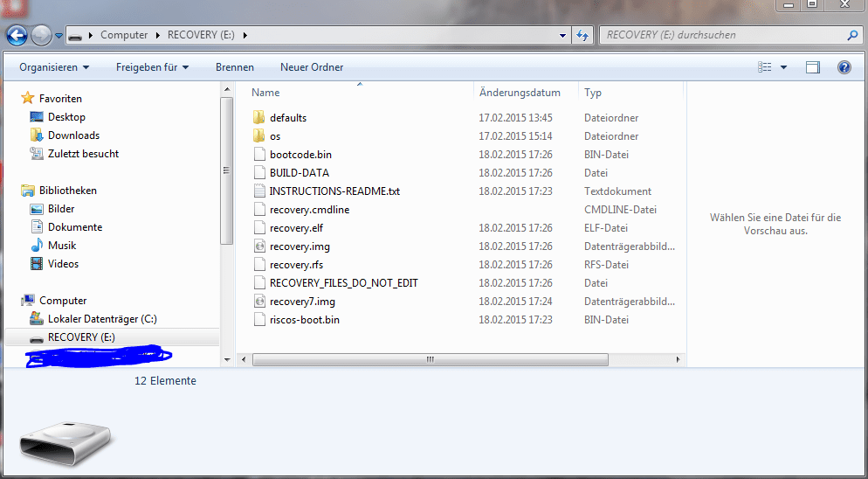Click the 'Neuer Ordner' button
868x479 pixels.
312,67
